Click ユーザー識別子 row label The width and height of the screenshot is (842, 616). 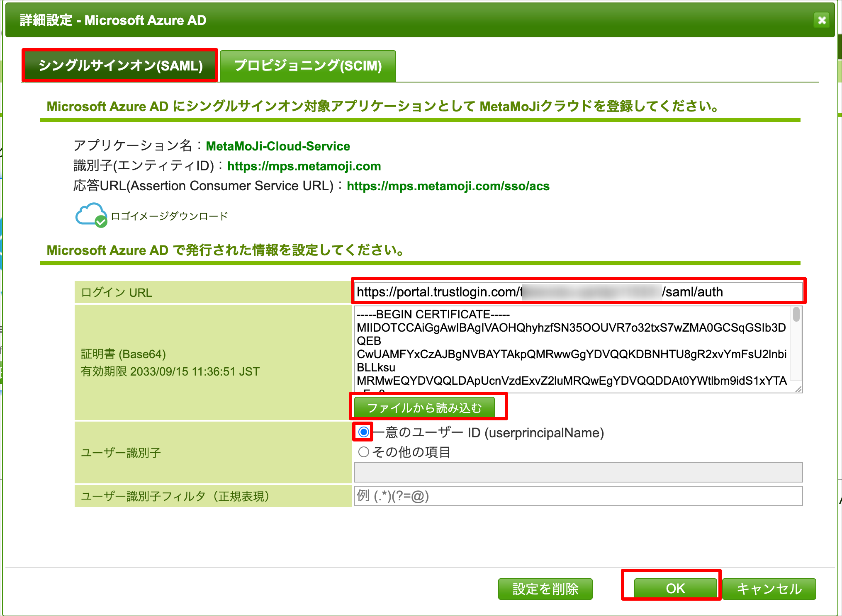120,452
